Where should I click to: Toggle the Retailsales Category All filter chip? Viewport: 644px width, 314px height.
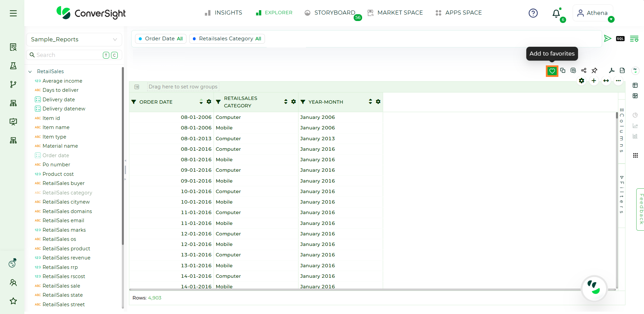pos(227,39)
